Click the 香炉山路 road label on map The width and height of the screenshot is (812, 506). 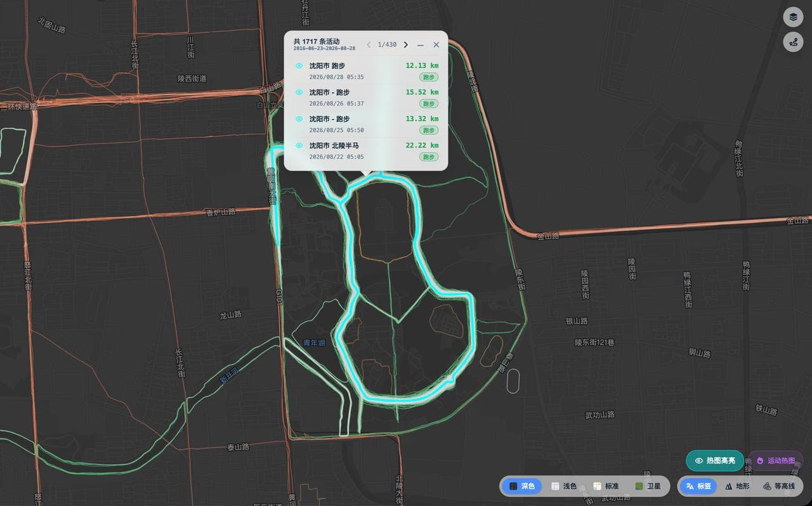pos(221,212)
